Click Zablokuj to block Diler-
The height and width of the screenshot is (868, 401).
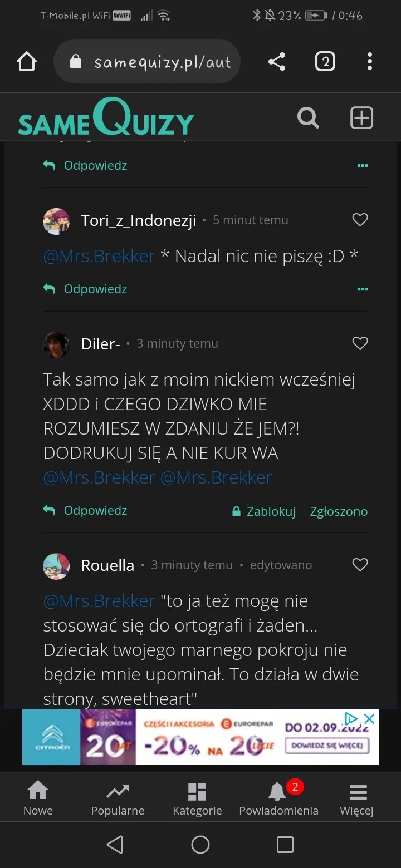point(264,511)
